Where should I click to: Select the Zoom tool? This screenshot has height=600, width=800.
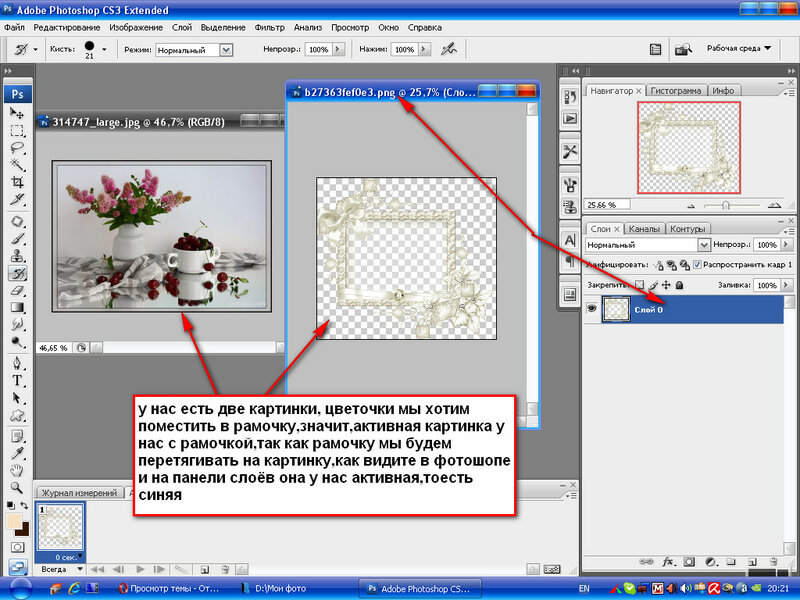17,488
